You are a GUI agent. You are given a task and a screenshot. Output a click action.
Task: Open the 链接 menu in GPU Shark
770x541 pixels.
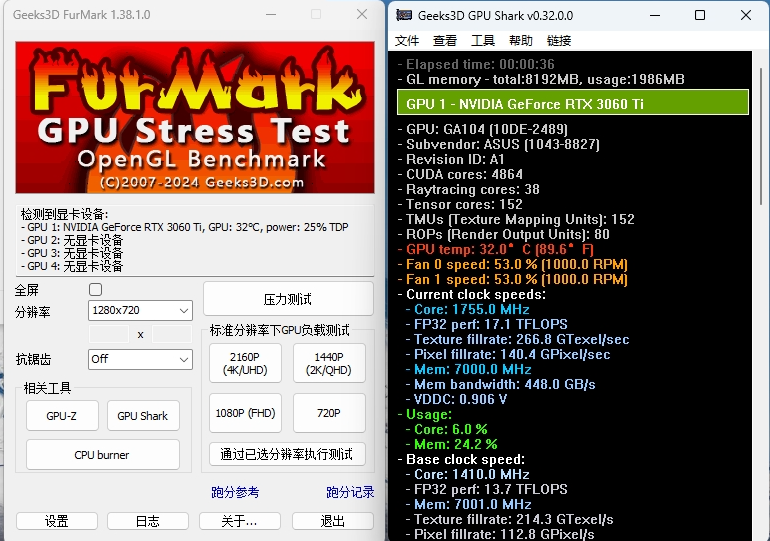(559, 41)
